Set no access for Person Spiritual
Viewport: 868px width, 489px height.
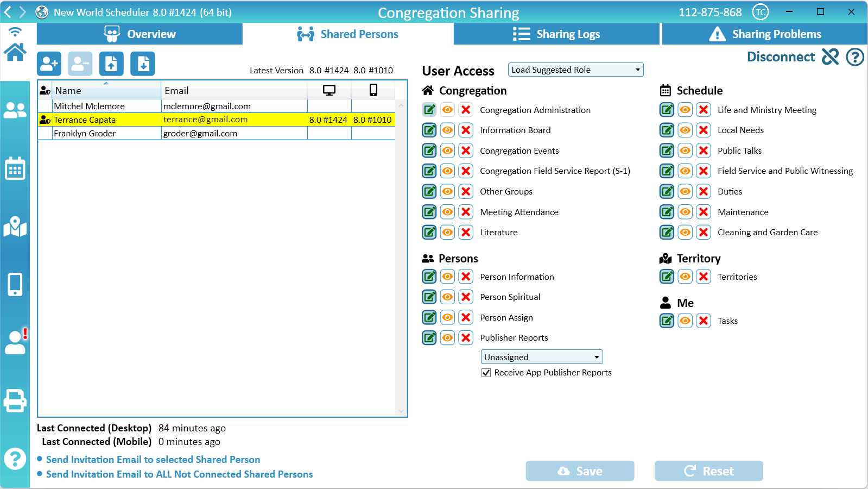(x=466, y=297)
